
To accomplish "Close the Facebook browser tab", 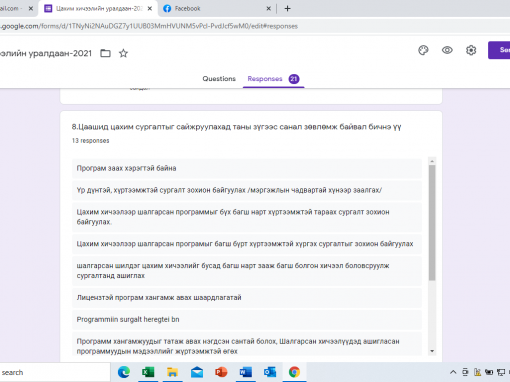I will [268, 9].
